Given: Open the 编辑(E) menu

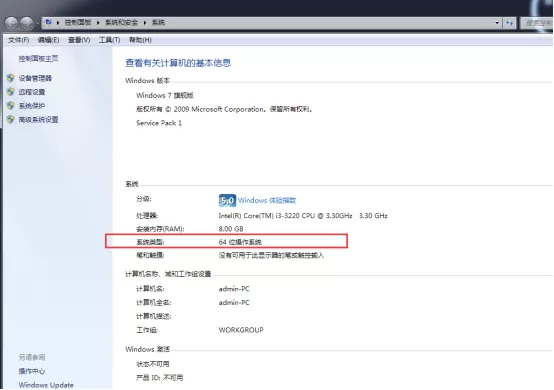Looking at the screenshot, I should coord(48,40).
